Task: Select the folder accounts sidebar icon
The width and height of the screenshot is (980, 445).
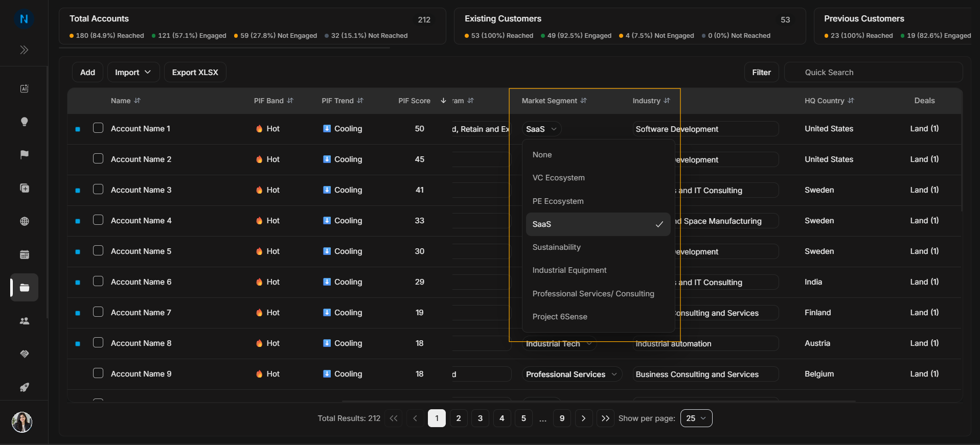Action: click(x=24, y=288)
